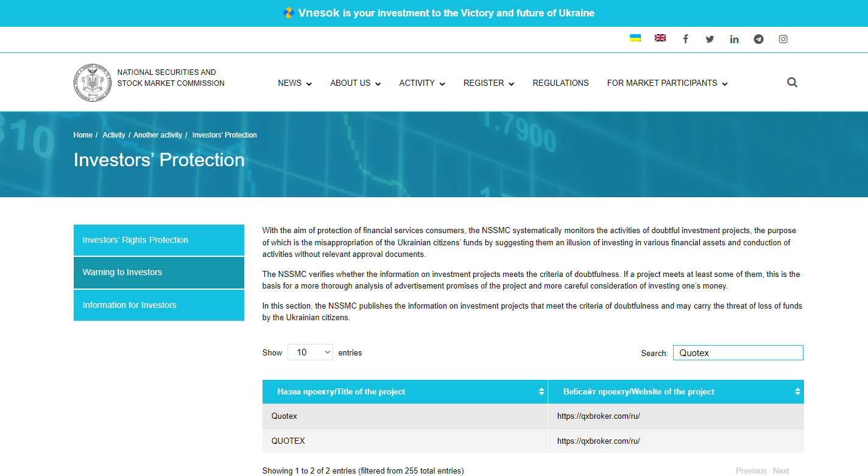The width and height of the screenshot is (868, 476).
Task: Open site search magnifier icon
Action: click(x=792, y=82)
